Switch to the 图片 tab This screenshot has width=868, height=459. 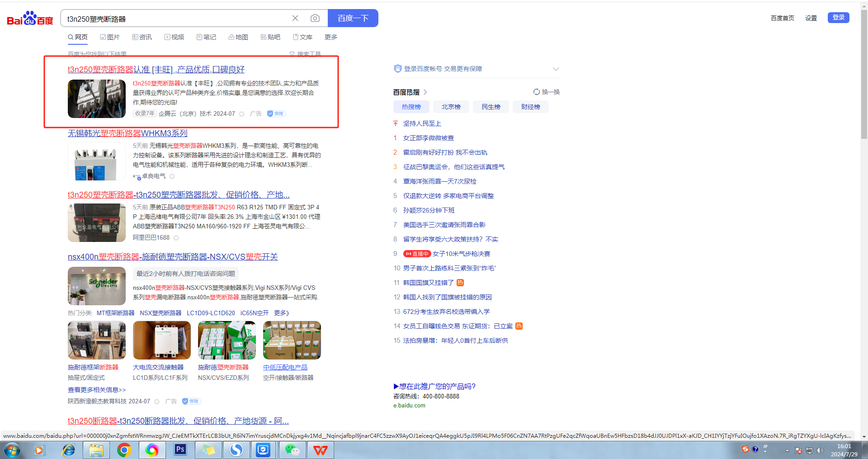pos(110,37)
